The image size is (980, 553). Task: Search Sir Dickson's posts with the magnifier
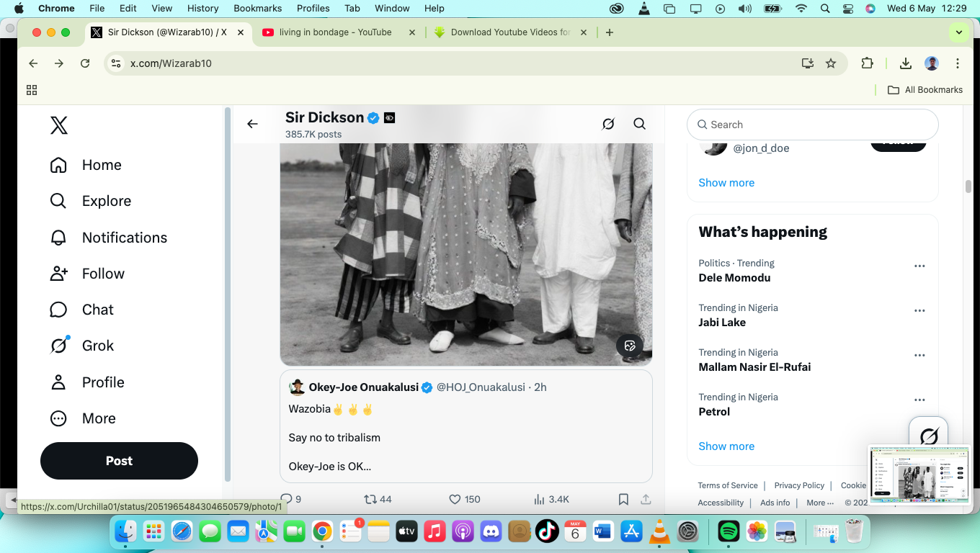tap(639, 124)
